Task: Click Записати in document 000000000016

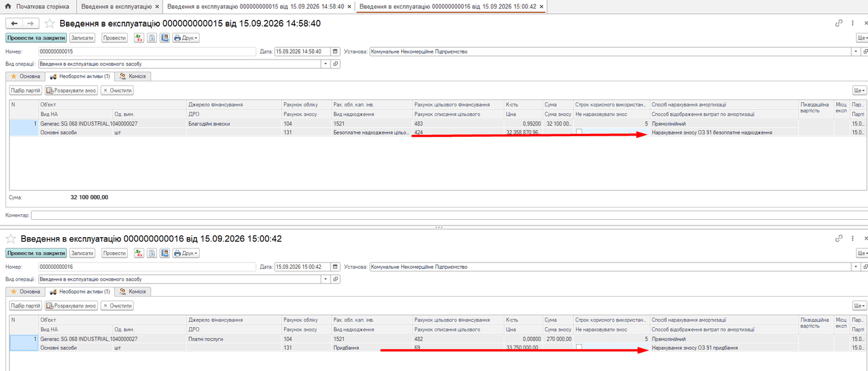Action: 82,253
